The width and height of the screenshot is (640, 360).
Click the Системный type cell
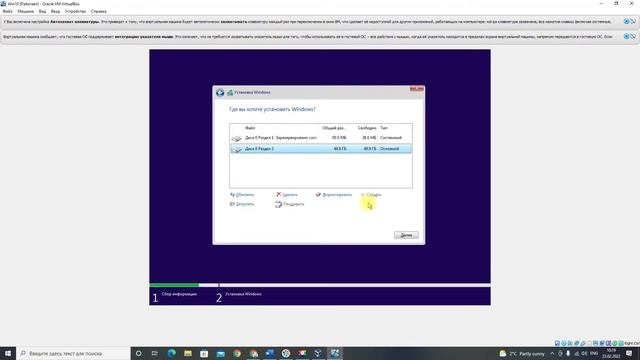tap(391, 138)
